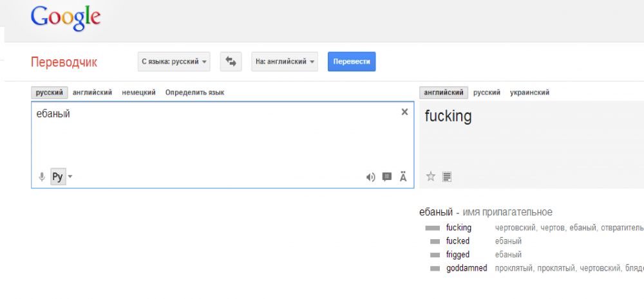
Task: Star the translation to save it
Action: [x=431, y=176]
